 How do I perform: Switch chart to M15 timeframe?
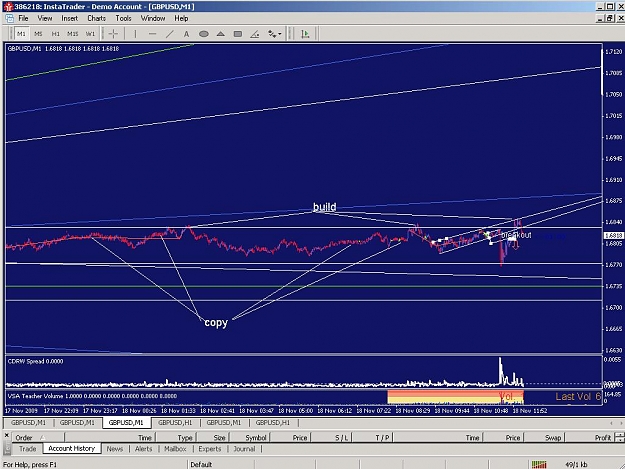pos(73,34)
